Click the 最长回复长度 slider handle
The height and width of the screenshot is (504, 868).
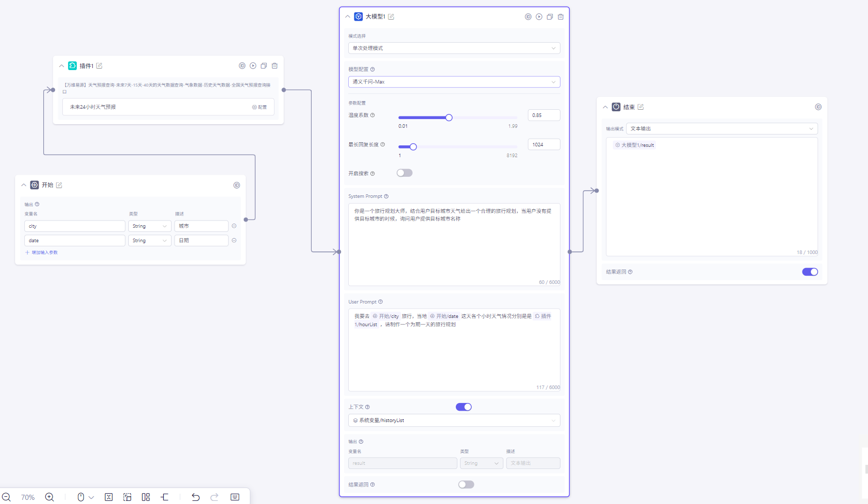413,147
